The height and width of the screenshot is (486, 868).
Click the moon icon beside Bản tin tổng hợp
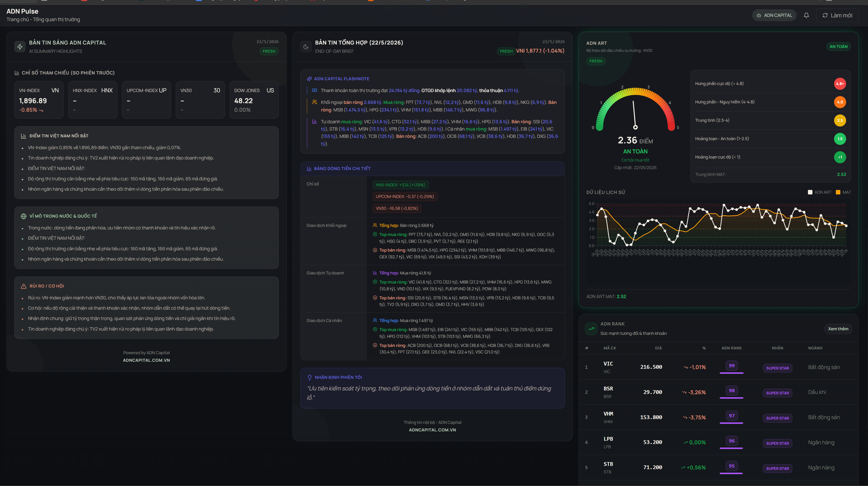[306, 47]
